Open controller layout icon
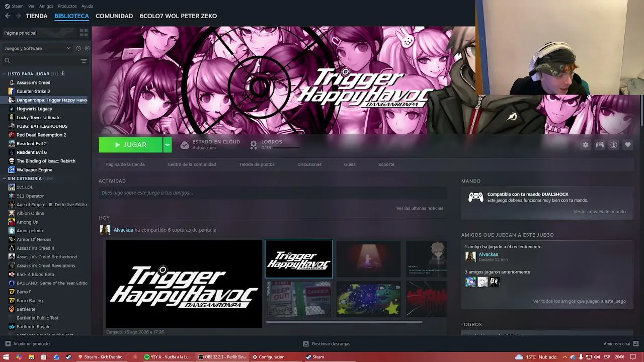The width and height of the screenshot is (644, 362). click(600, 145)
